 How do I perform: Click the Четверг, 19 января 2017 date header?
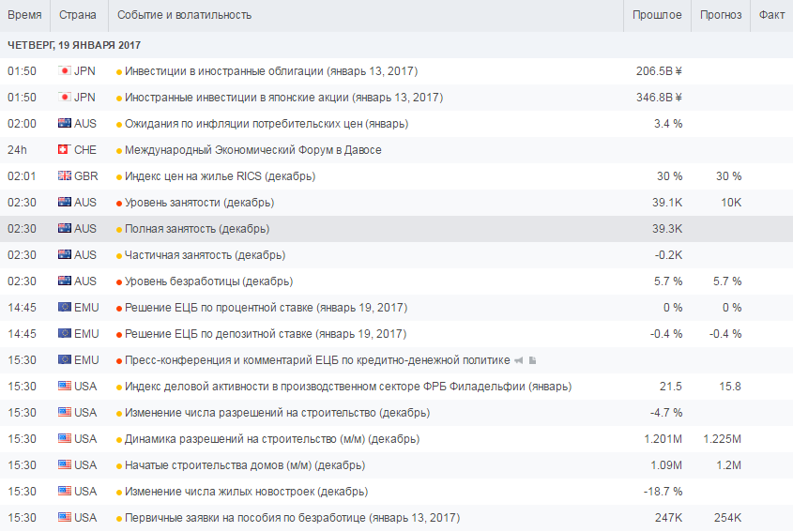(74, 45)
